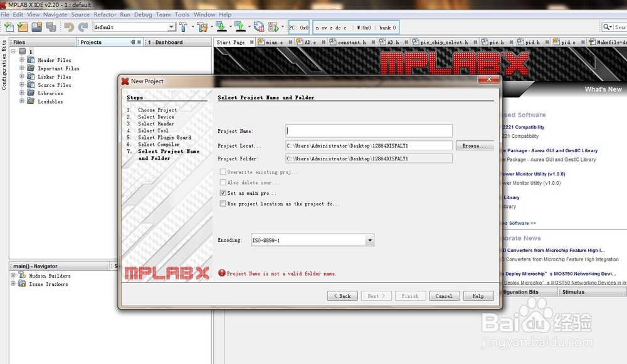
Task: Click the Stimulus panel tab
Action: (574, 292)
